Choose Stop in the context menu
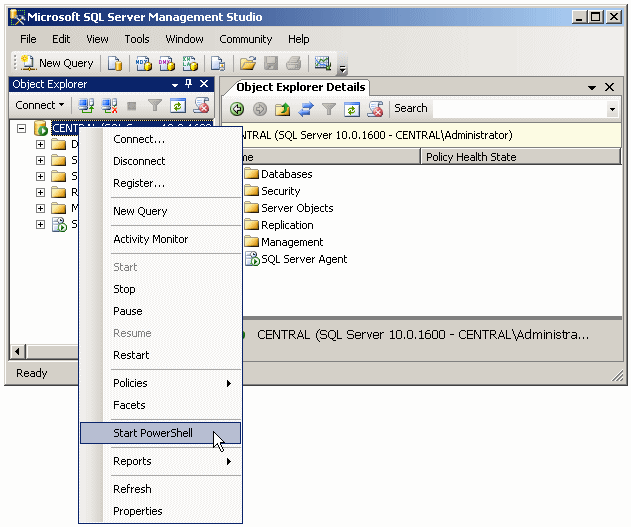The height and width of the screenshot is (527, 631). pos(161,289)
